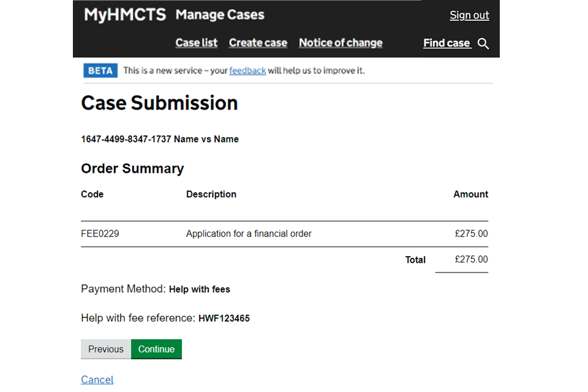The width and height of the screenshot is (588, 392).
Task: Go back with the Previous button
Action: tap(105, 349)
